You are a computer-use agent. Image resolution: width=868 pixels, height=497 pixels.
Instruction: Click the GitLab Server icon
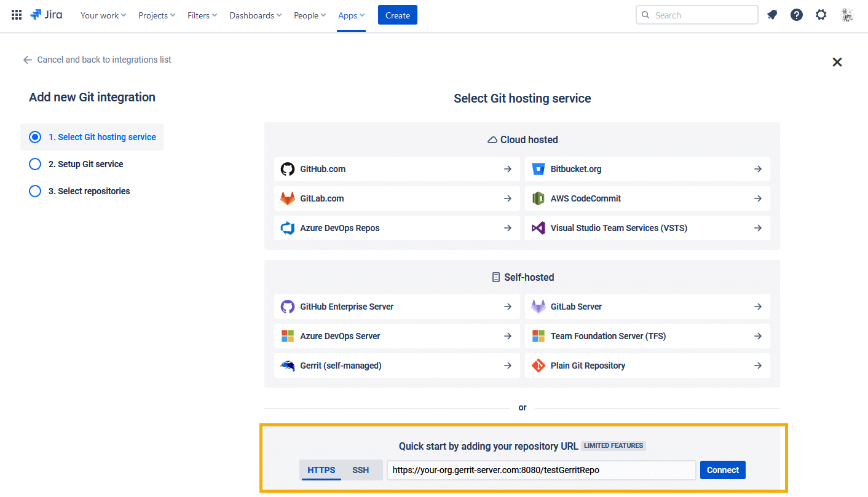point(539,307)
